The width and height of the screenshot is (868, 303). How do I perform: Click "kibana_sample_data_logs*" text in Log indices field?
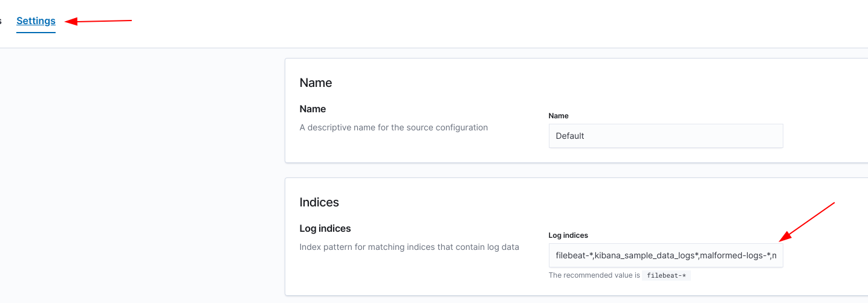647,256
